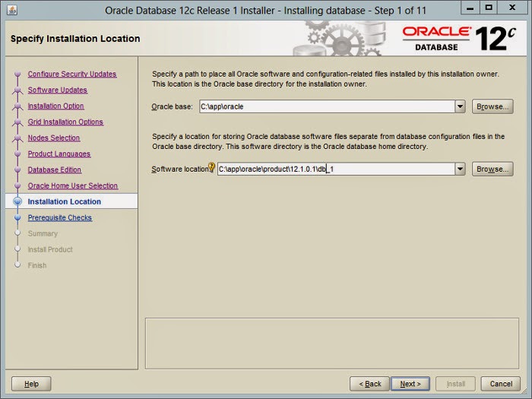Click the empty message area at bottom
Viewport: 532px width, 399px height.
(x=332, y=344)
